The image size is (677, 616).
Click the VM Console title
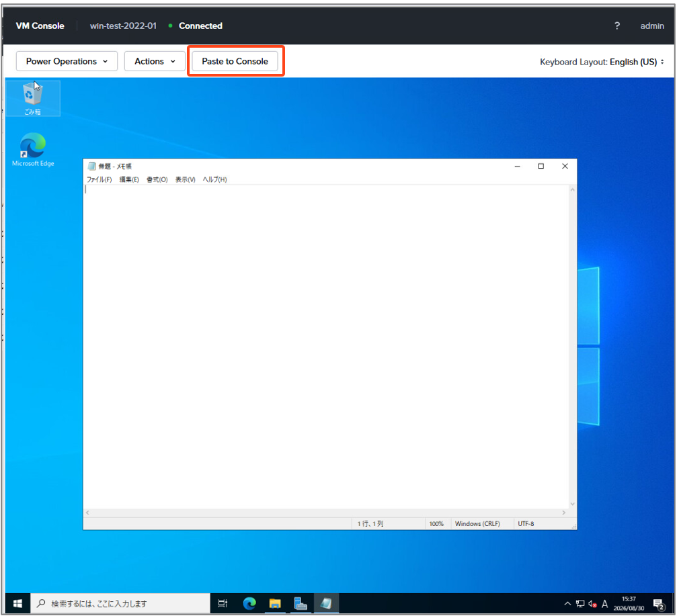[40, 26]
